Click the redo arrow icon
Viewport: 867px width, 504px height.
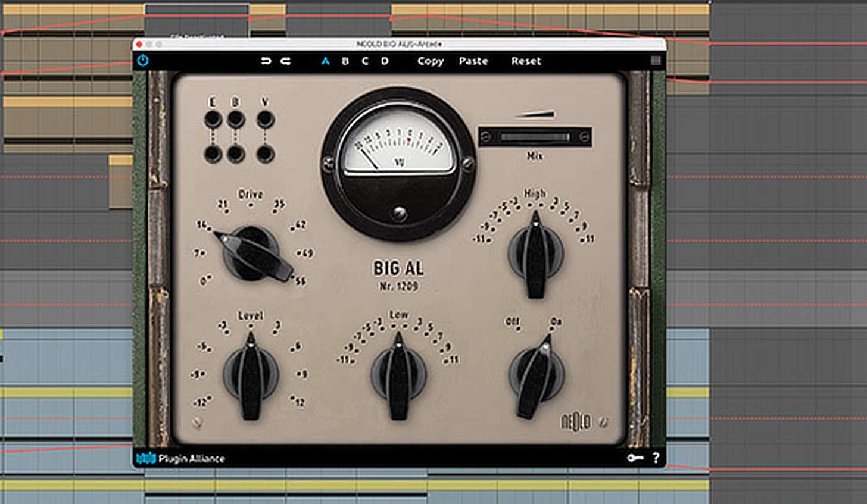pos(285,61)
